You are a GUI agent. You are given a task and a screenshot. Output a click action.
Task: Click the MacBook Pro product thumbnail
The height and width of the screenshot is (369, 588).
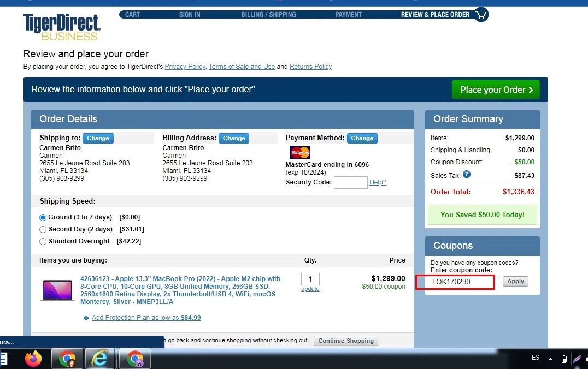[57, 290]
